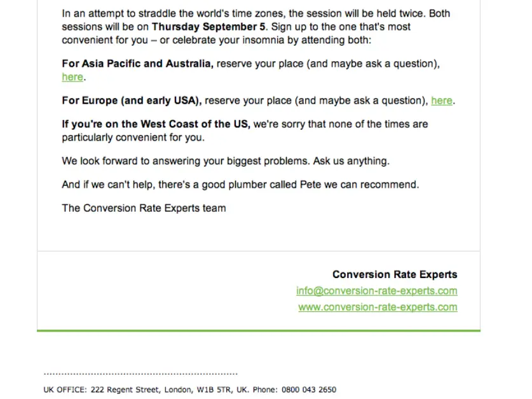Click the dotted divider line above UK office

point(140,374)
